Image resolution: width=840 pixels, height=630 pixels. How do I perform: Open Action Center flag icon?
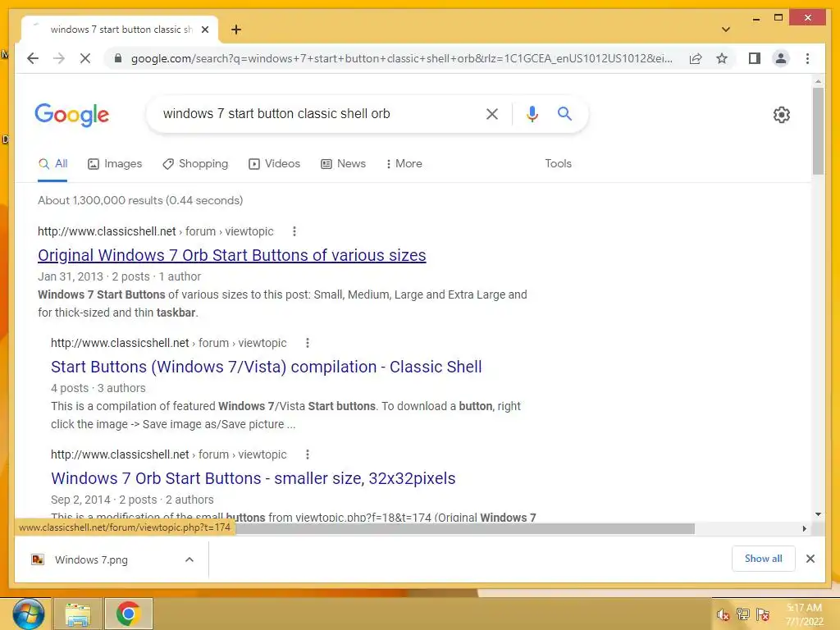pyautogui.click(x=763, y=614)
